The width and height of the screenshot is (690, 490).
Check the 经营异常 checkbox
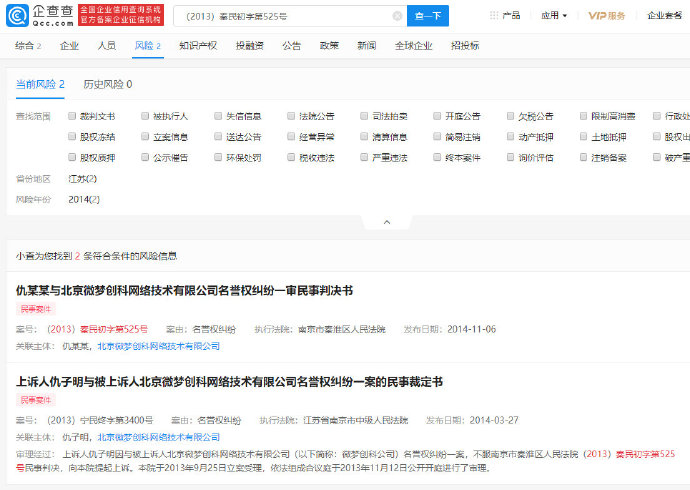click(x=291, y=137)
